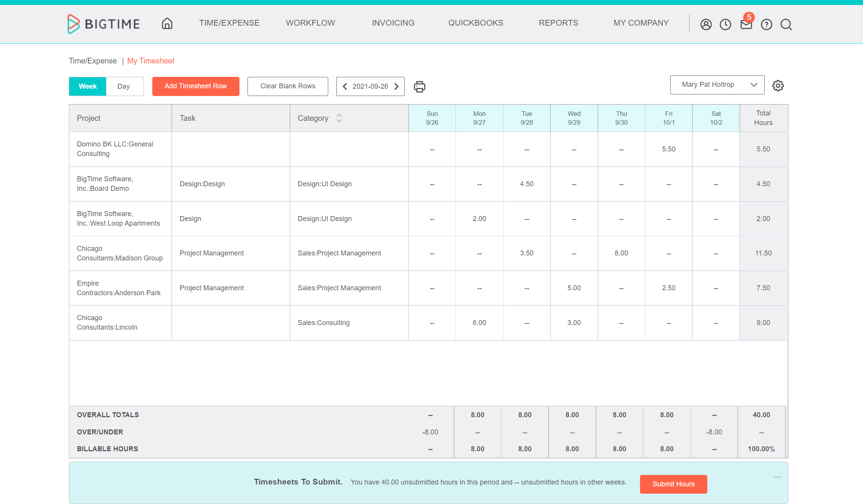Open the TIME/EXPENSE menu
863x504 pixels.
(x=229, y=23)
